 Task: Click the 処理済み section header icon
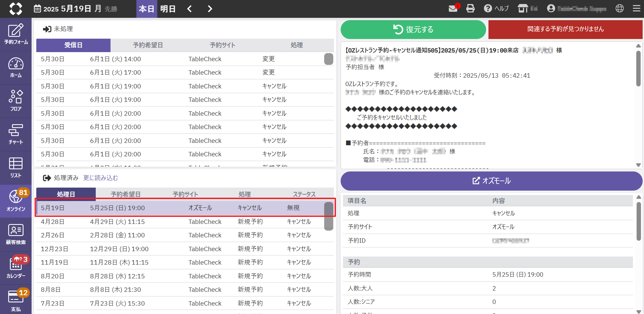tap(47, 178)
